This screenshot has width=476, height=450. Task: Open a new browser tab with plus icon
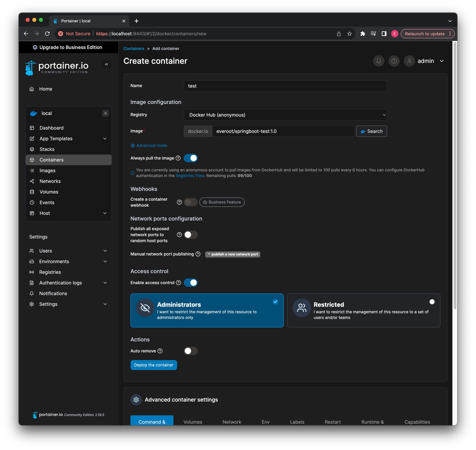point(136,21)
